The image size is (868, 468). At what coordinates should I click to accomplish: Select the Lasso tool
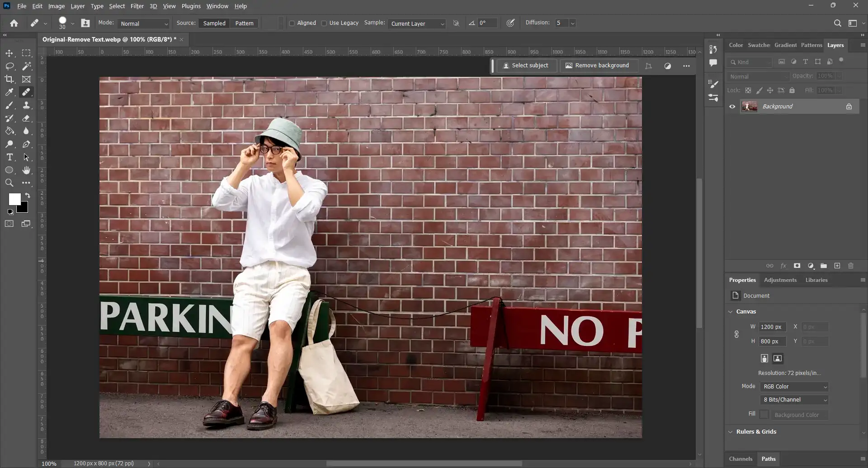[x=9, y=66]
